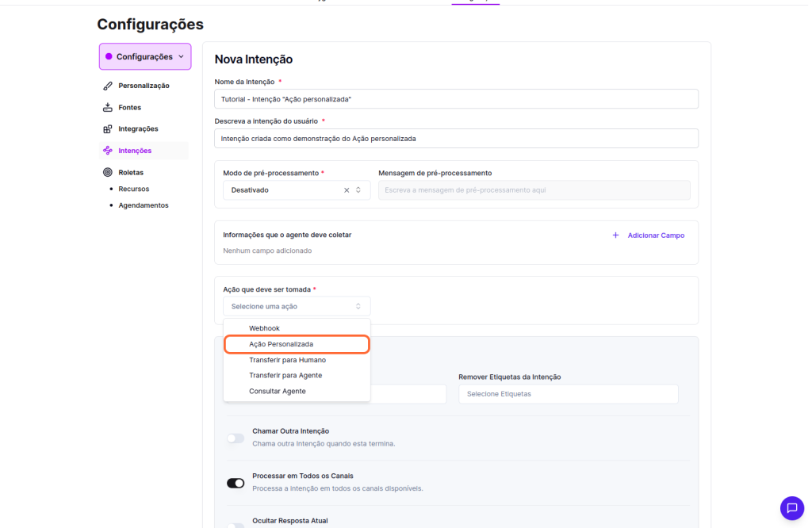This screenshot has width=812, height=528.
Task: Click the Integrações sidebar icon
Action: [x=108, y=129]
